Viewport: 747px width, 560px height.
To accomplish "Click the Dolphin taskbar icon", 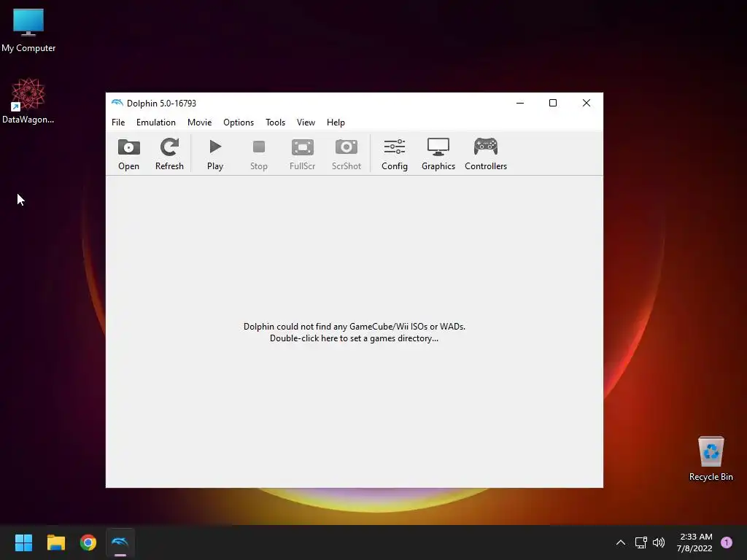I will pos(120,542).
